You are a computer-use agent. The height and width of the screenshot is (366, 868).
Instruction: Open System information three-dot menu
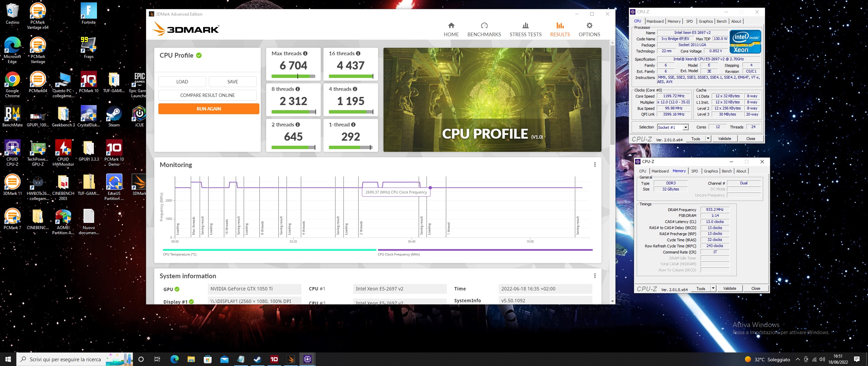595,276
